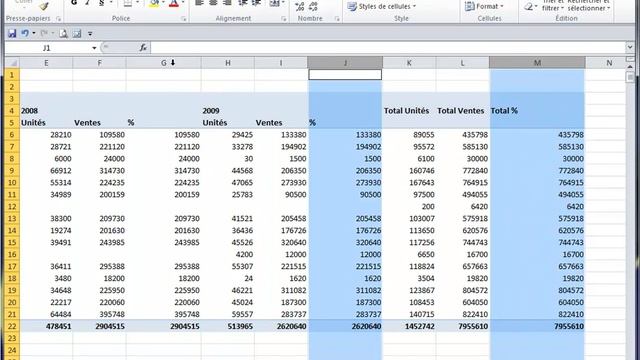
Task: Click the cell containing 29425
Action: (x=228, y=135)
